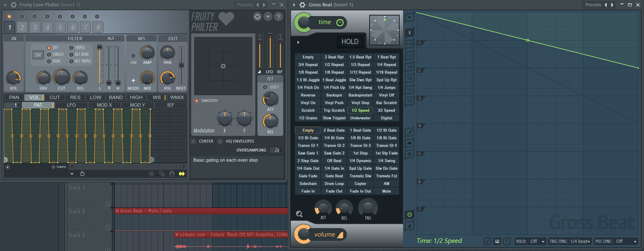The height and width of the screenshot is (251, 644).
Task: Select filter bank 2 in Fruity Love Philter
Action: point(22,27)
